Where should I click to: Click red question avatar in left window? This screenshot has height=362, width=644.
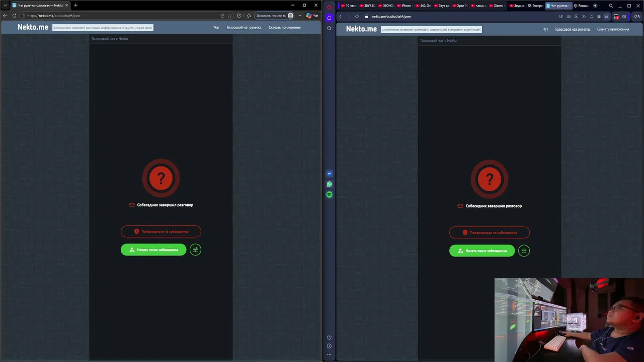pos(161,178)
